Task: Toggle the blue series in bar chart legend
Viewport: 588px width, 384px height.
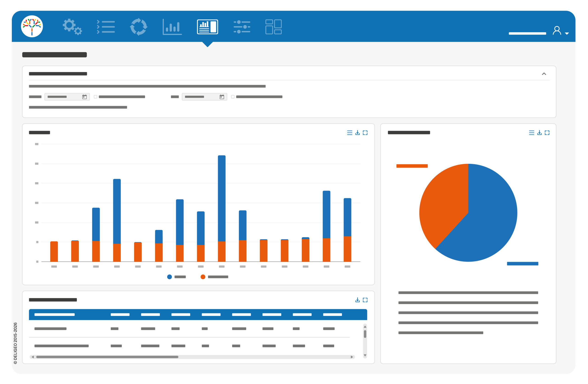Action: 176,277
